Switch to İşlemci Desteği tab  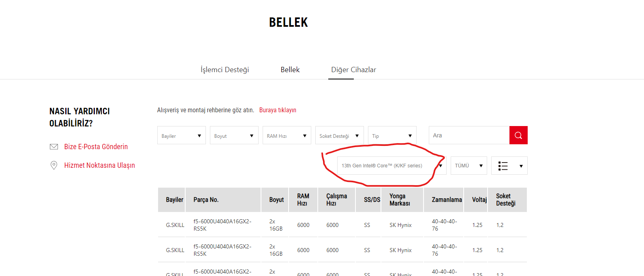[x=225, y=70]
